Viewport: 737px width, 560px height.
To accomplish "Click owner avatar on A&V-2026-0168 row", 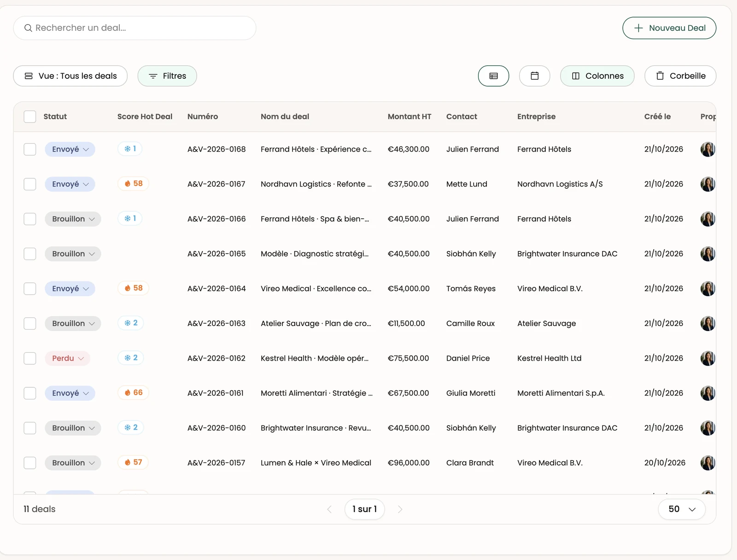I will pyautogui.click(x=708, y=149).
